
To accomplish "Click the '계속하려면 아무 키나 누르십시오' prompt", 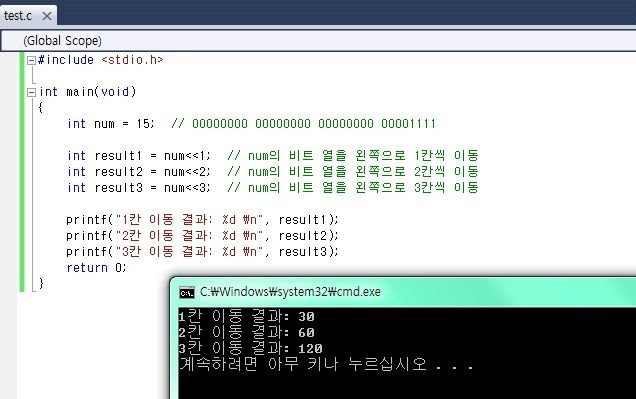I will [326, 364].
